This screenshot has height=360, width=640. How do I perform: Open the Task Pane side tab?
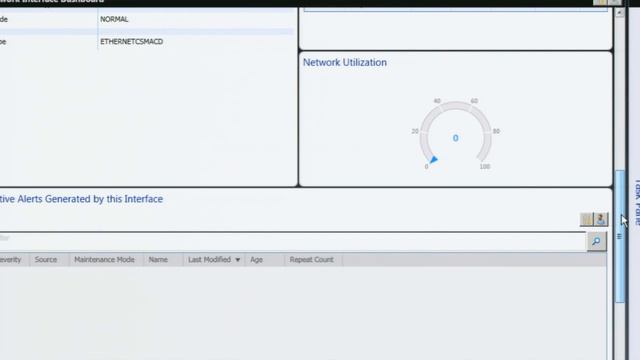point(636,202)
